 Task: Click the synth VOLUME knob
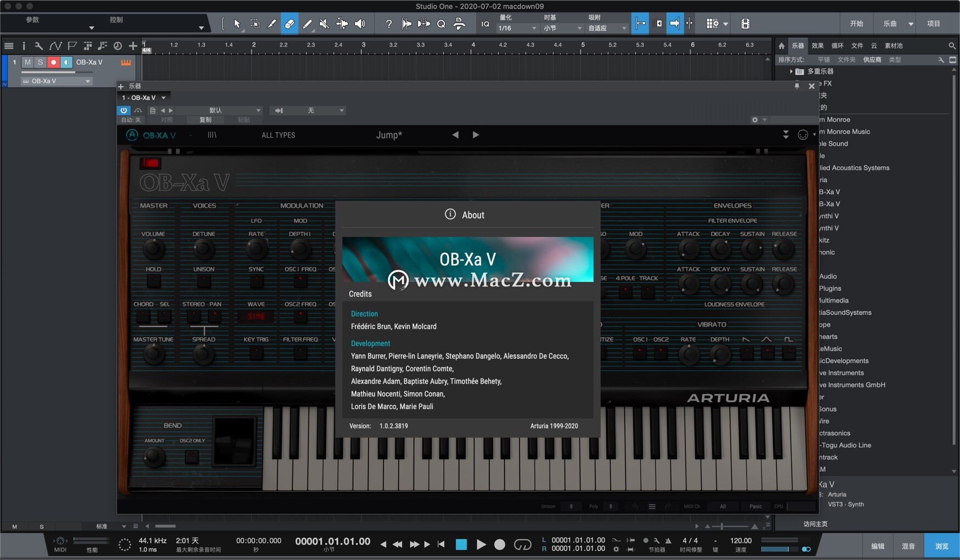[154, 250]
